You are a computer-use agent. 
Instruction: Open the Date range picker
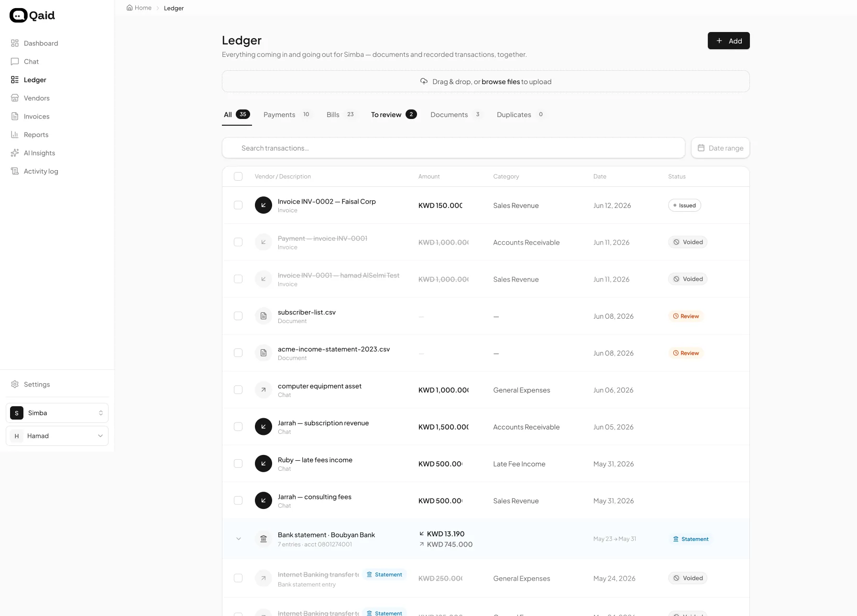720,148
